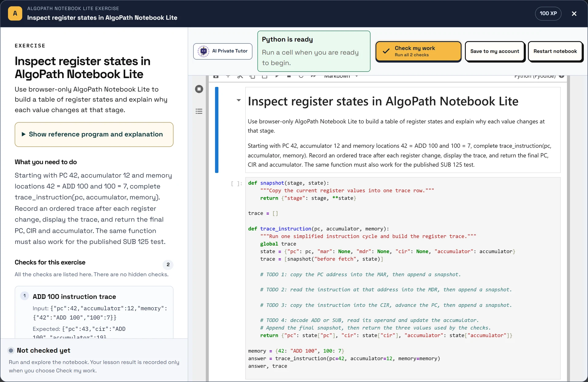Open the running kernels sidebar icon
This screenshot has width=588, height=382.
(x=199, y=89)
